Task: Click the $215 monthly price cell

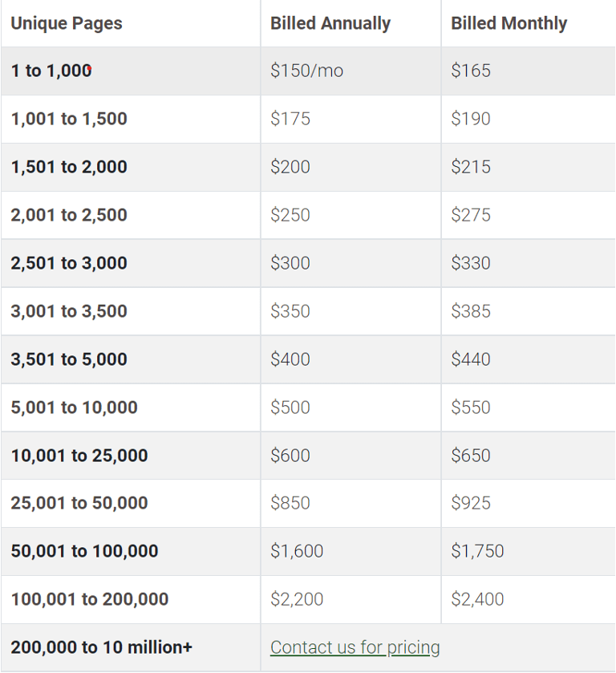Action: coord(471,167)
